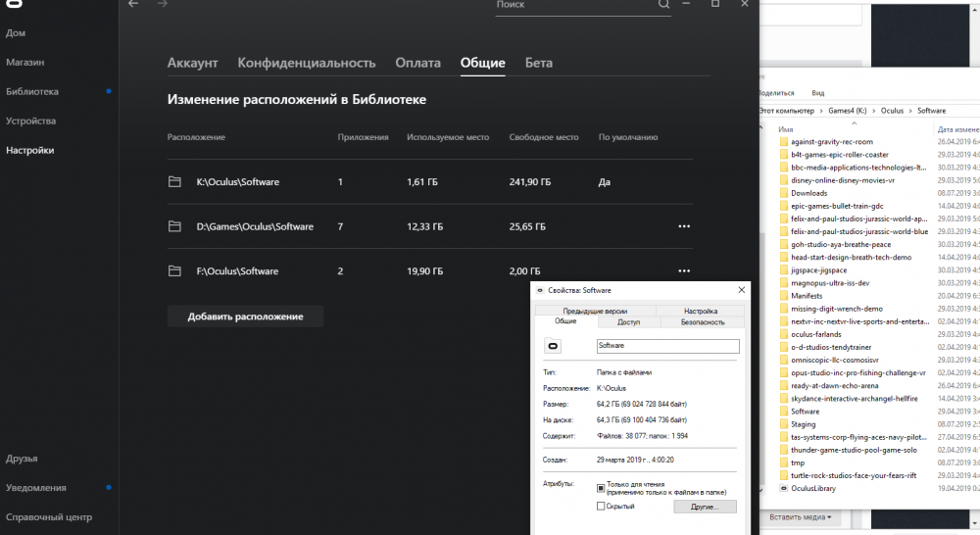Viewport: 980px width, 535px height.
Task: Open Library in the Oculus sidebar
Action: click(32, 91)
